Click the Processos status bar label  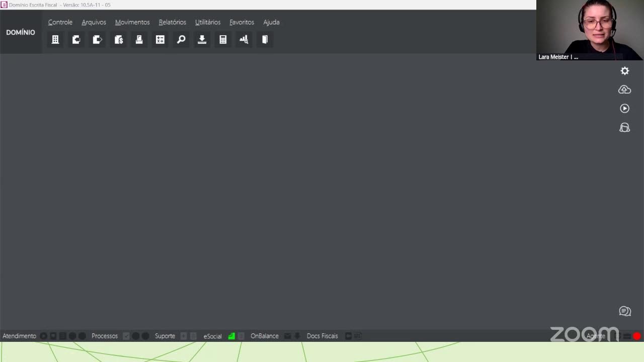coord(105,336)
